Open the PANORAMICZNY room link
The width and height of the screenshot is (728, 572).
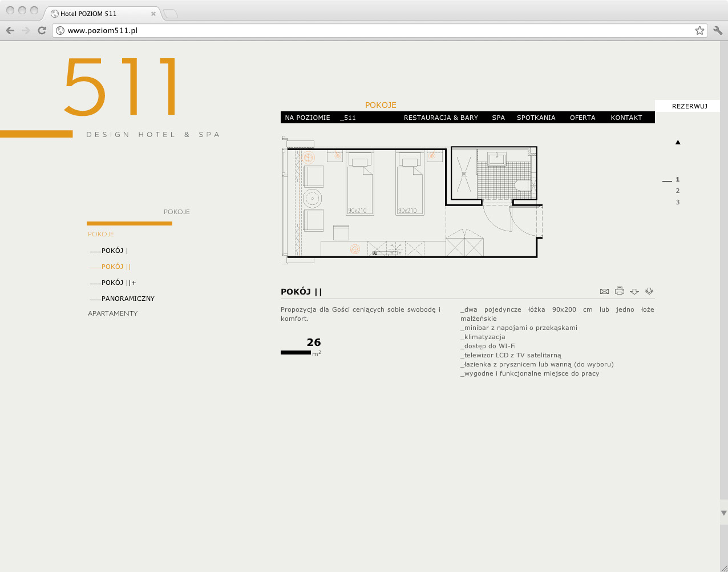point(128,299)
